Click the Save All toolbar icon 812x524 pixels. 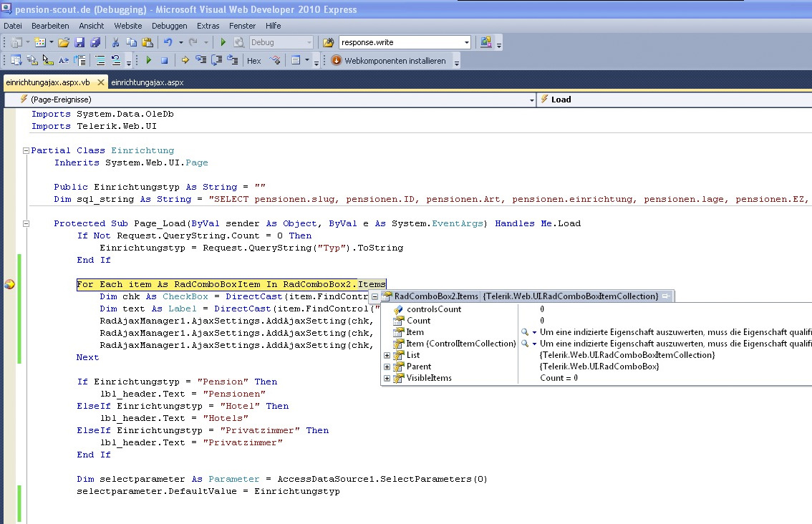[95, 42]
